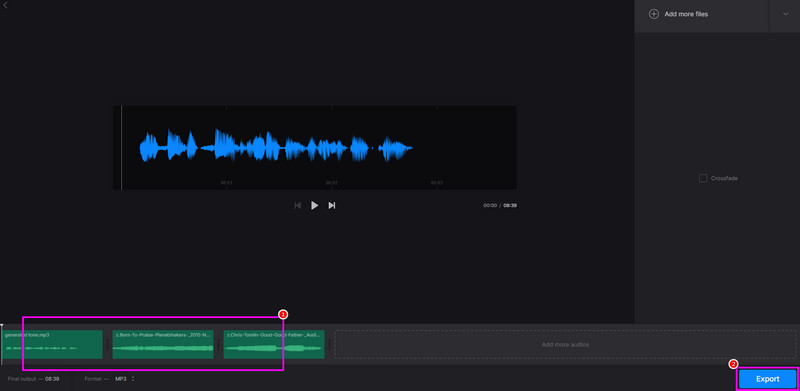Play the merged audio preview
The width and height of the screenshot is (800, 391).
[x=314, y=205]
